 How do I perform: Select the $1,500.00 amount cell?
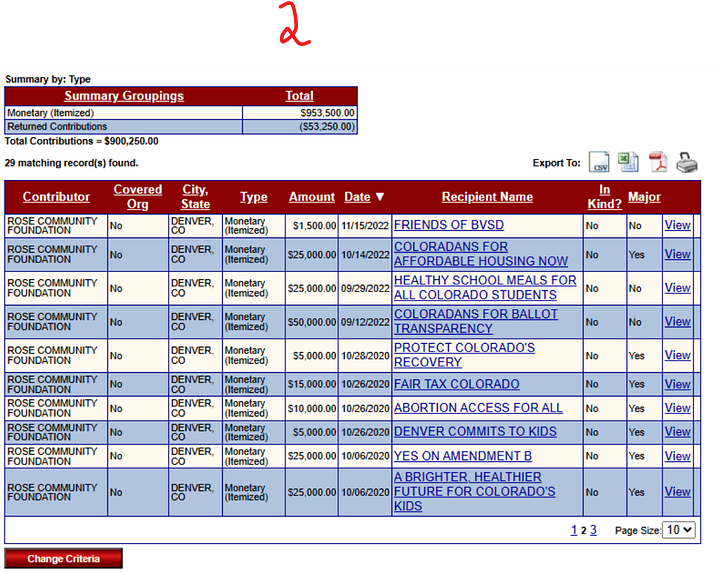[x=312, y=225]
